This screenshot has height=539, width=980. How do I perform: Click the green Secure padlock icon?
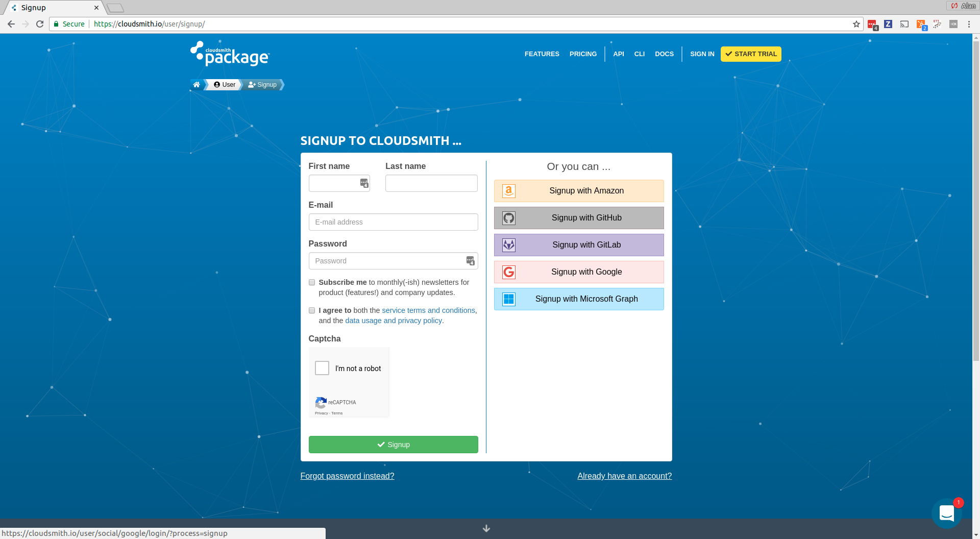point(56,24)
